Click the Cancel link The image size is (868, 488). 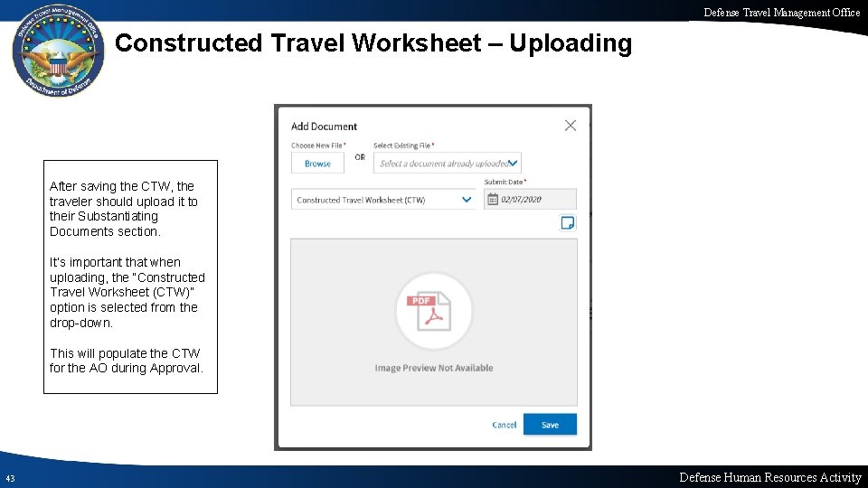505,425
